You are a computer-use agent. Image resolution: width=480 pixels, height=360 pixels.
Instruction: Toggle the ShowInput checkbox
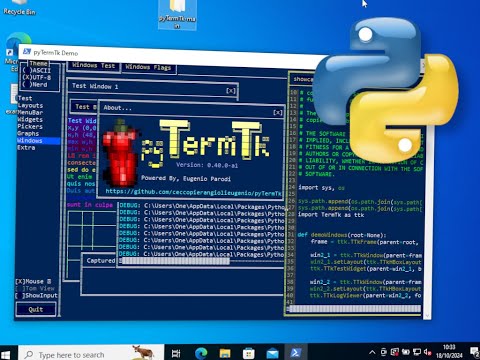pyautogui.click(x=36, y=296)
